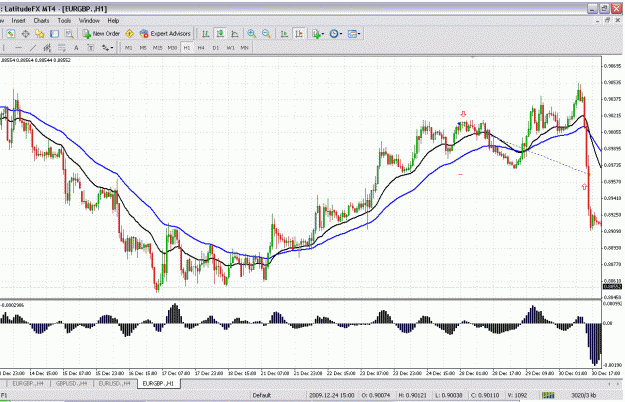Open the Indicators list dropdown
Viewport: 625px width, 402px height.
(318, 34)
